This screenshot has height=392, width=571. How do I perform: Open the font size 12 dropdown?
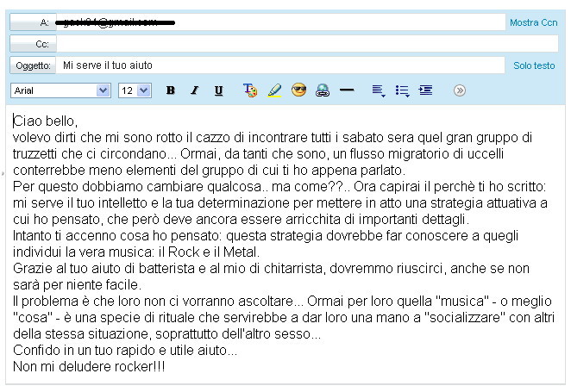[135, 90]
